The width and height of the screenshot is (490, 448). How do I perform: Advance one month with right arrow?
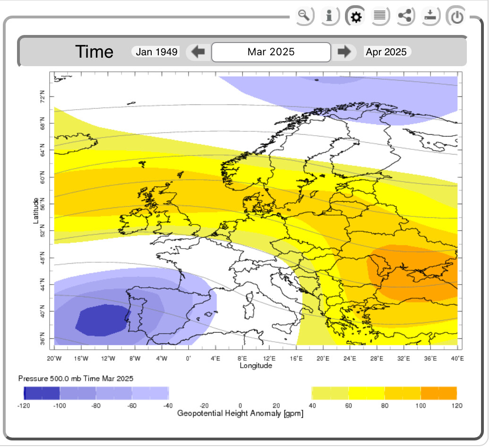click(344, 52)
